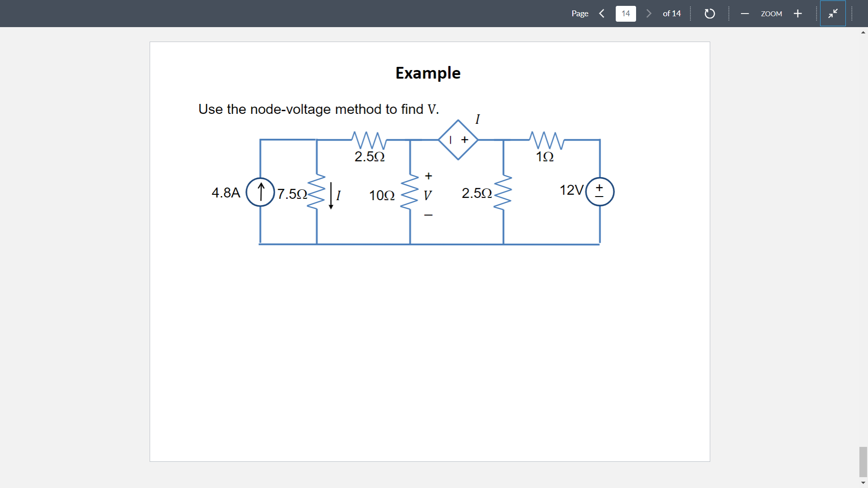
Task: Zoom out using the minus icon
Action: click(x=745, y=14)
